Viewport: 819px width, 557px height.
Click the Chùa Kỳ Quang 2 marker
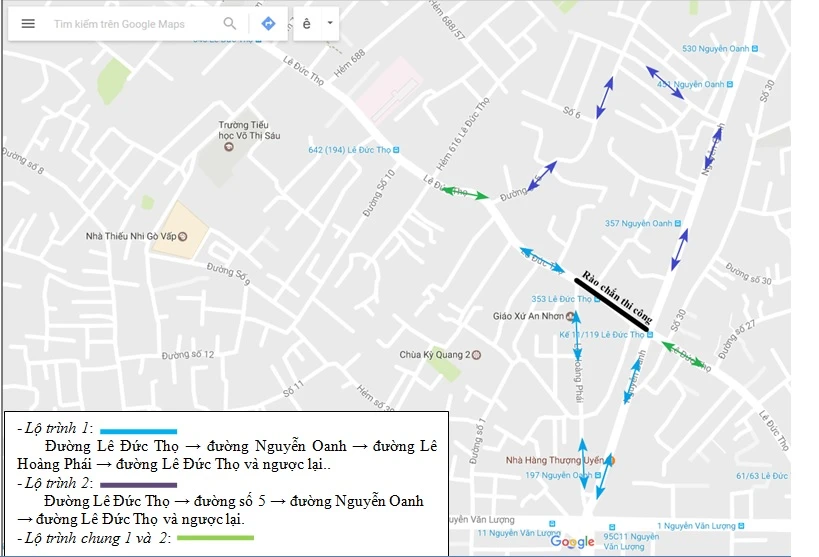479,354
